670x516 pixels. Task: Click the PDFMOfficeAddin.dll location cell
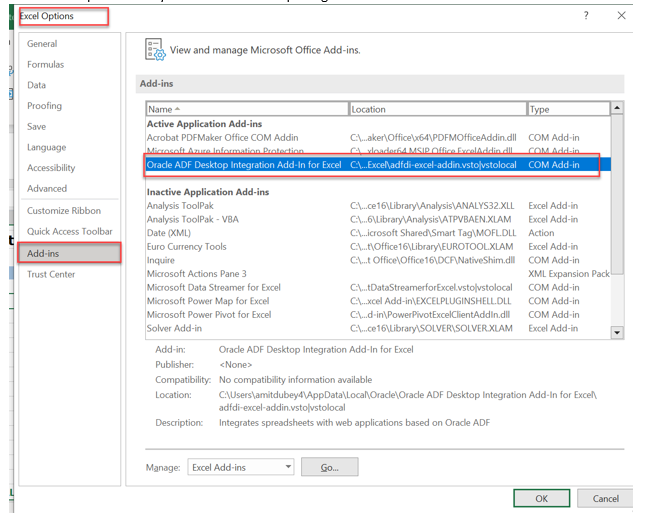[433, 138]
